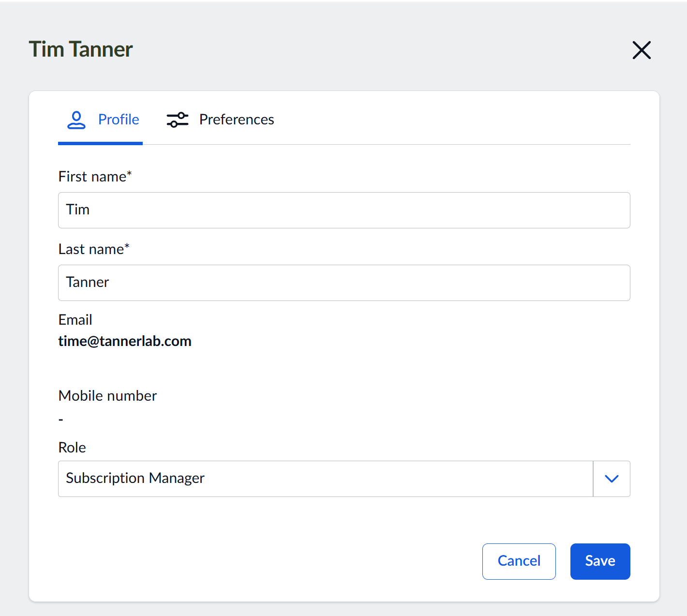
Task: Save the profile changes
Action: pos(600,561)
